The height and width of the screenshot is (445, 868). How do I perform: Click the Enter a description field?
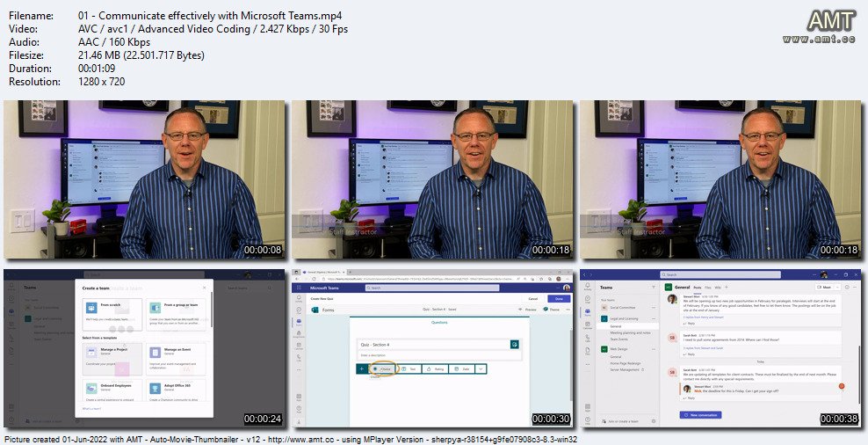click(440, 355)
